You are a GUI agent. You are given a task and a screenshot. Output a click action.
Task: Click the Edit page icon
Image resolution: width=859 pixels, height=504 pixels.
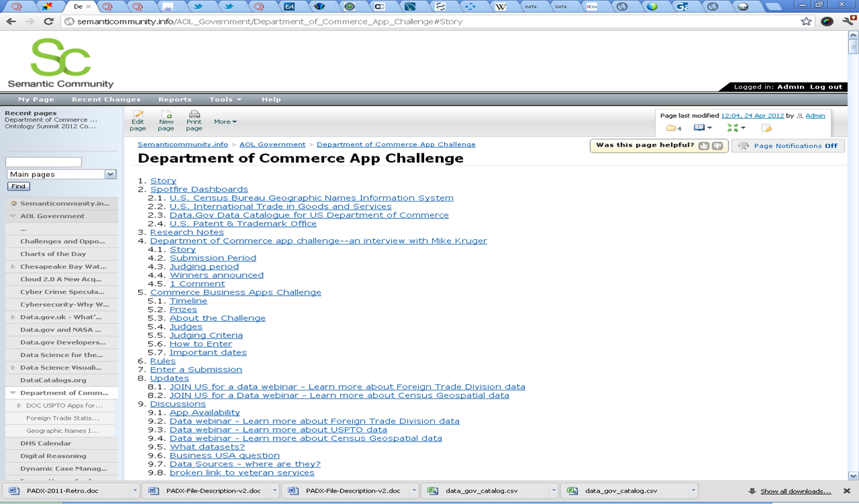138,114
